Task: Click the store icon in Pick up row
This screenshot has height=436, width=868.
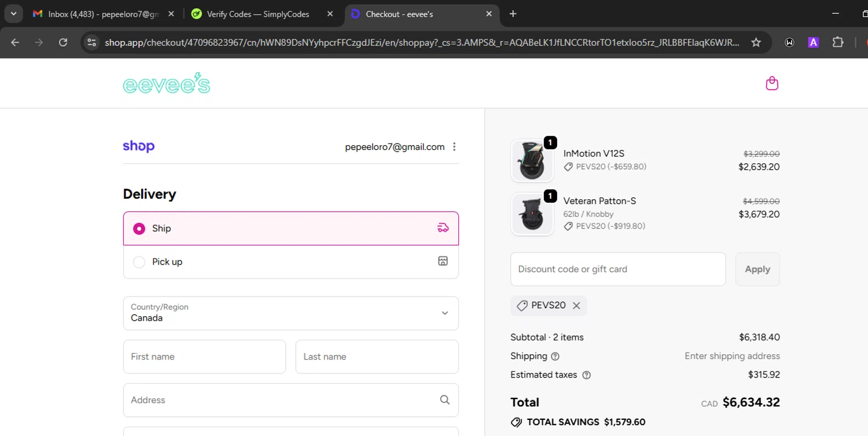Action: pyautogui.click(x=443, y=261)
